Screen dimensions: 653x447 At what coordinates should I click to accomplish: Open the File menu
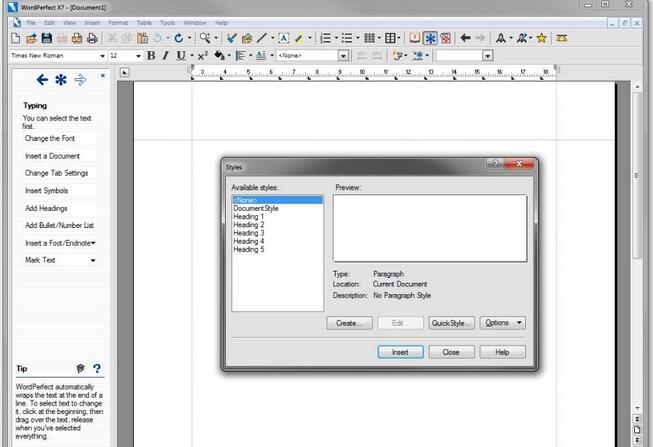point(31,23)
